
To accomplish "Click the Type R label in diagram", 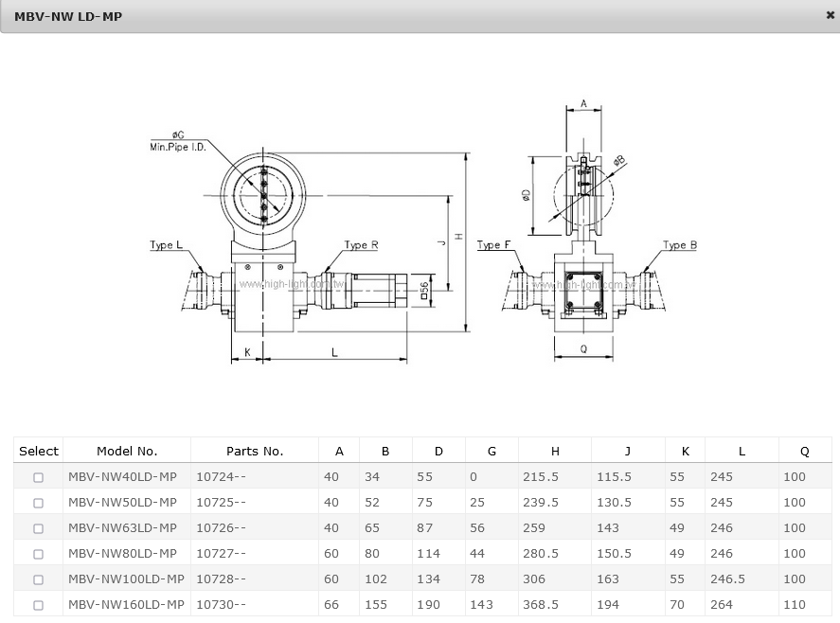I will (x=361, y=245).
